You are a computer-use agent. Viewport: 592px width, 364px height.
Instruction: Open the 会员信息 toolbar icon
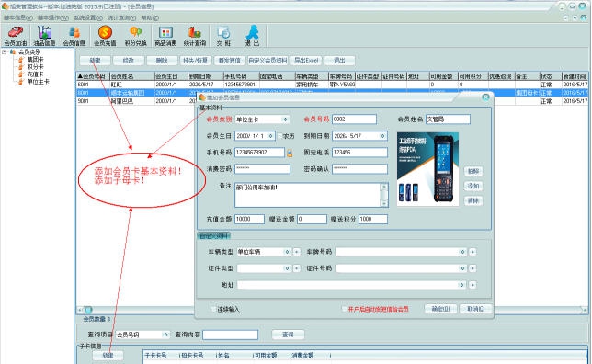[x=74, y=36]
